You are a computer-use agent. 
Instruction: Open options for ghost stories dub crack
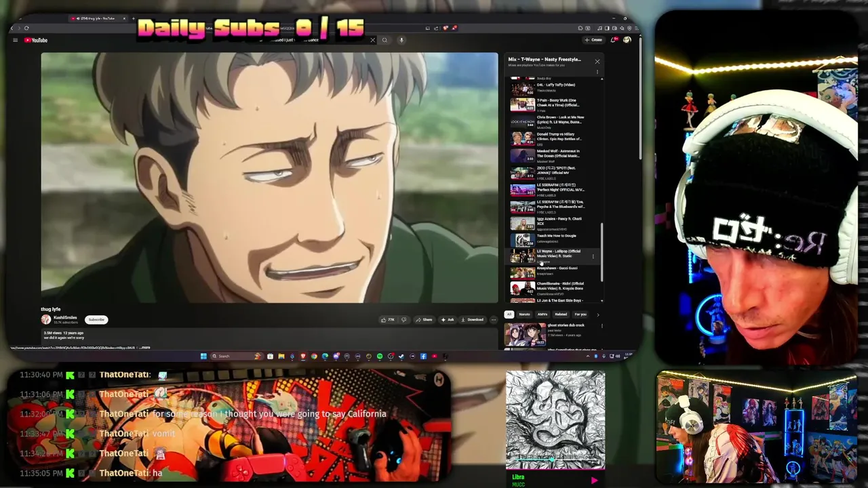click(x=601, y=326)
